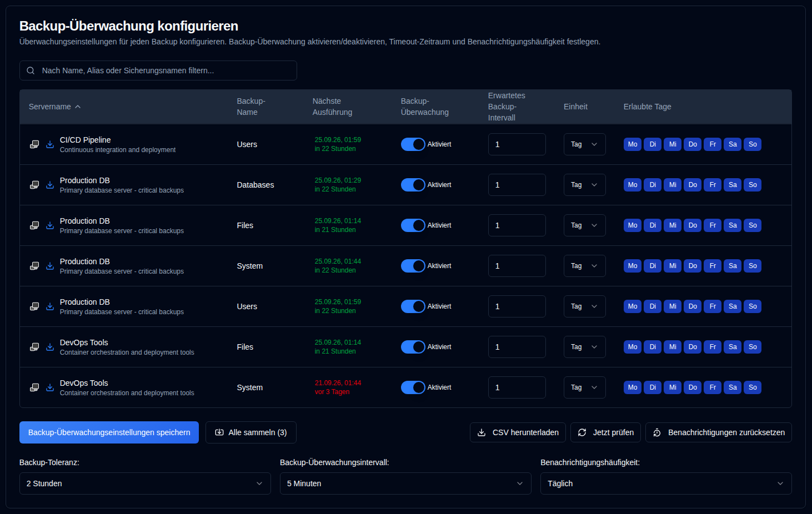Click the download icon for DevOps Tools System

[x=50, y=387]
